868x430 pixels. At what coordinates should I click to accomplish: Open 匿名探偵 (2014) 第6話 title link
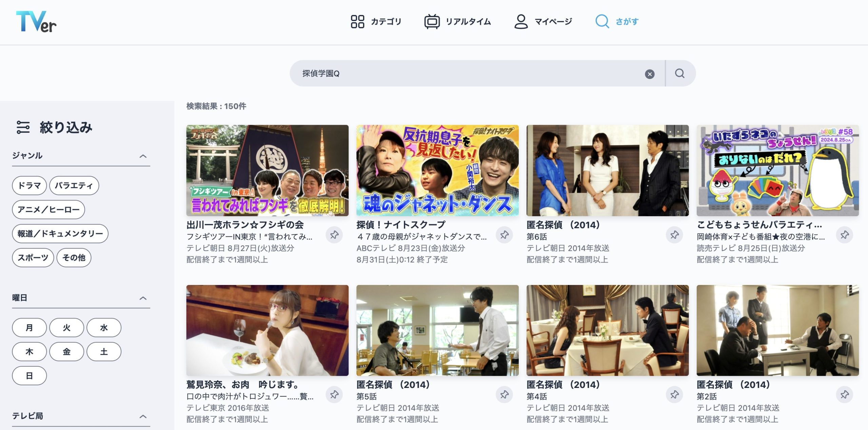point(564,225)
